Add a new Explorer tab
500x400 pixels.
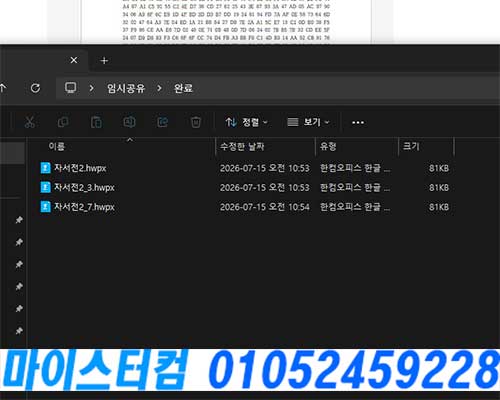pos(104,61)
